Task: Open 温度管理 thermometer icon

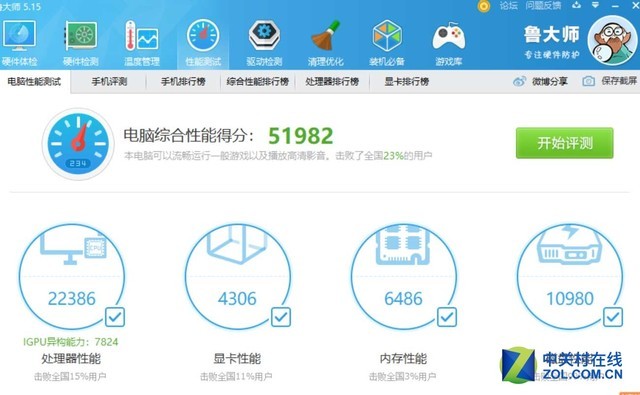Action: coord(142,36)
